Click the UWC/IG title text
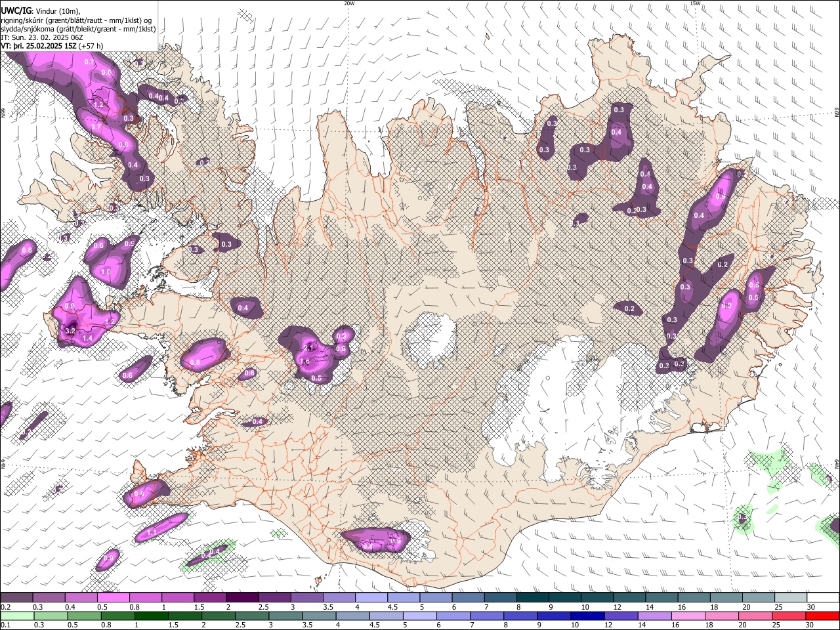Viewport: 840px width, 630px height. click(x=16, y=10)
